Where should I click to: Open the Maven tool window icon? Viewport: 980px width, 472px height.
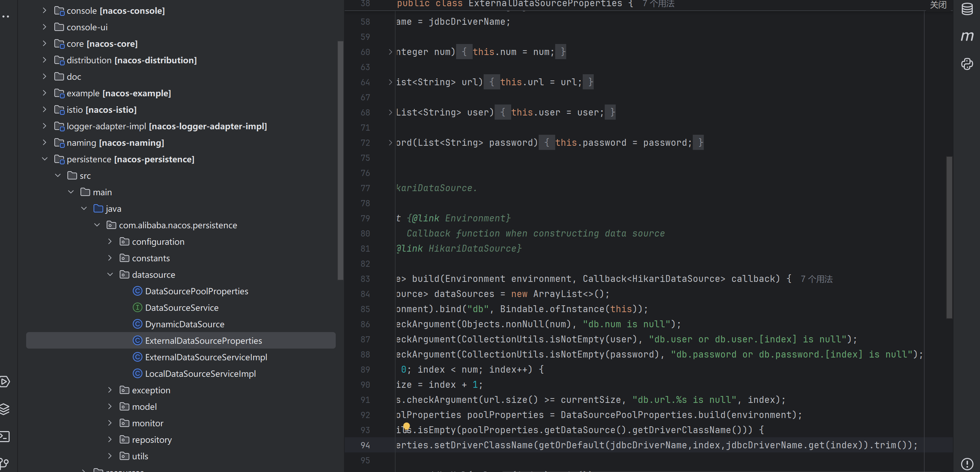967,36
